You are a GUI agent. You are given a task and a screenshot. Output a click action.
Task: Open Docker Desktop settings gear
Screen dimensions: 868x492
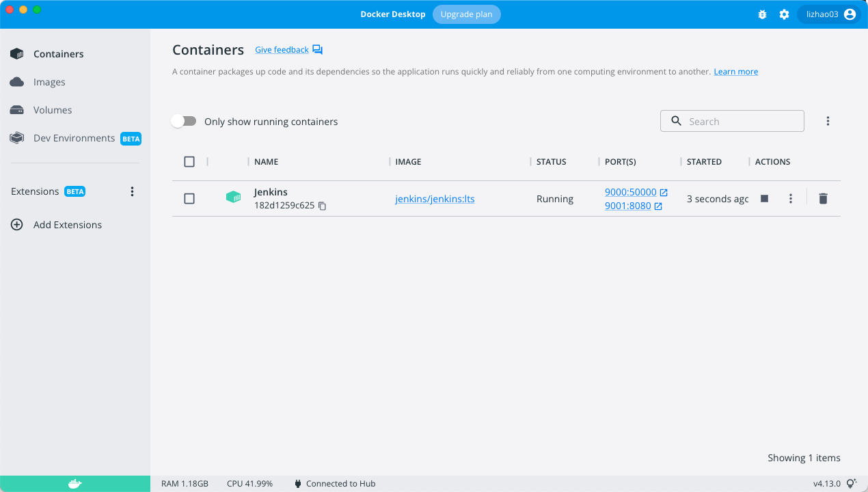pos(784,14)
